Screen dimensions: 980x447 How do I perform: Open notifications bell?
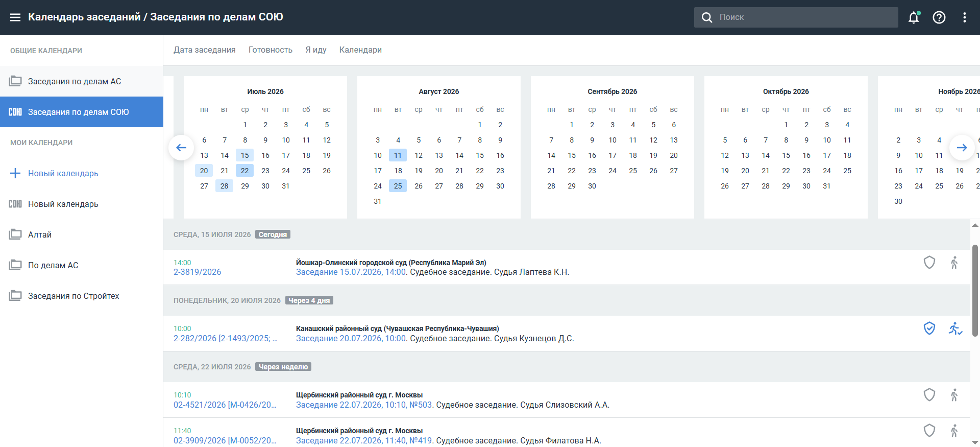point(914,17)
